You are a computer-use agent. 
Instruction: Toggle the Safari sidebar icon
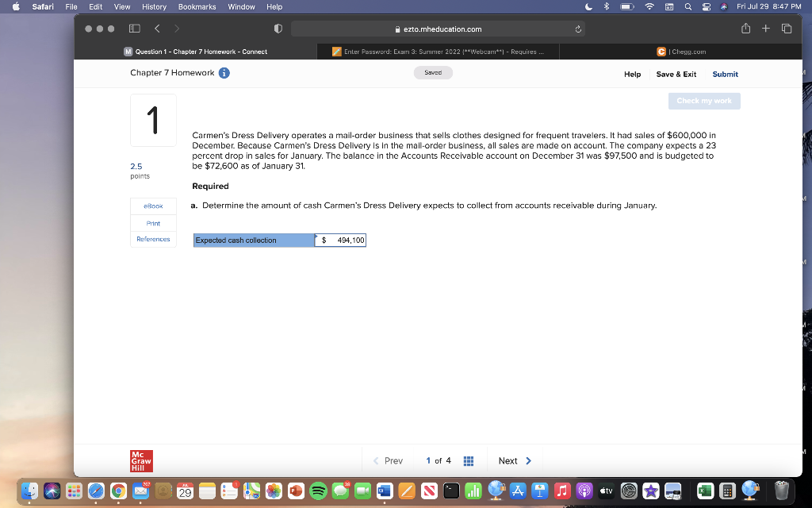coord(135,29)
